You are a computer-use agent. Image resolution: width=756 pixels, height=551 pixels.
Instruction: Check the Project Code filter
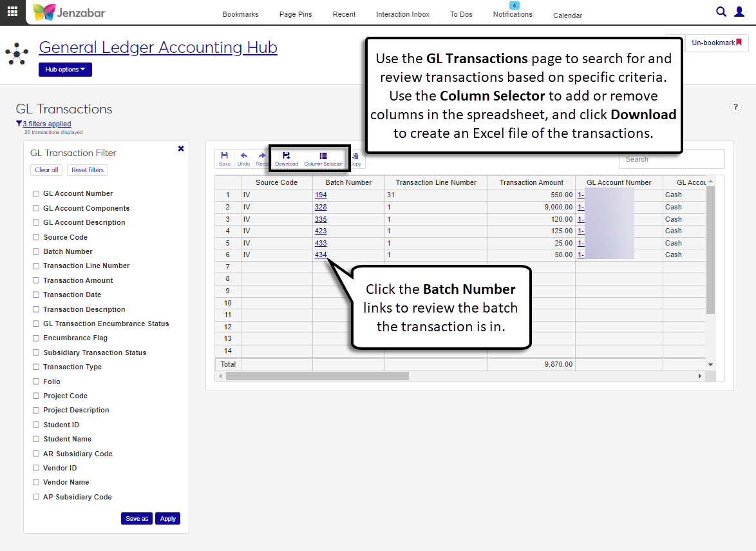(x=35, y=396)
